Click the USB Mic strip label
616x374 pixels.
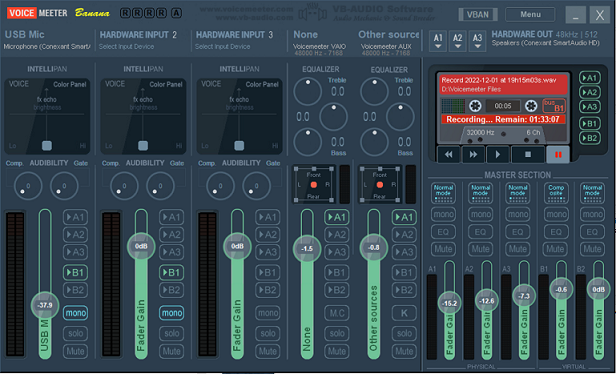click(x=24, y=35)
